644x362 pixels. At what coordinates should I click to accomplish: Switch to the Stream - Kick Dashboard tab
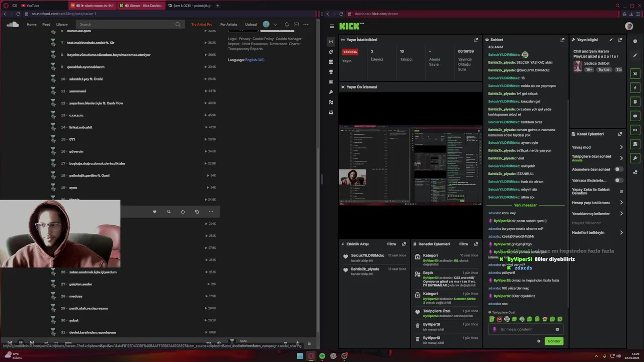(142, 6)
